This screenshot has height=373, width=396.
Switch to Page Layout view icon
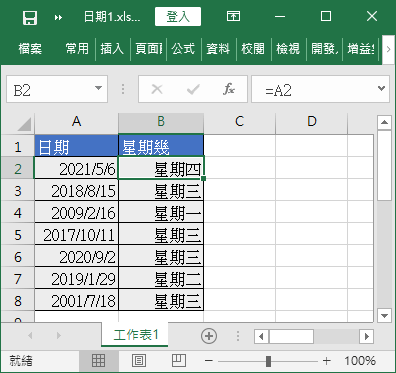(139, 361)
